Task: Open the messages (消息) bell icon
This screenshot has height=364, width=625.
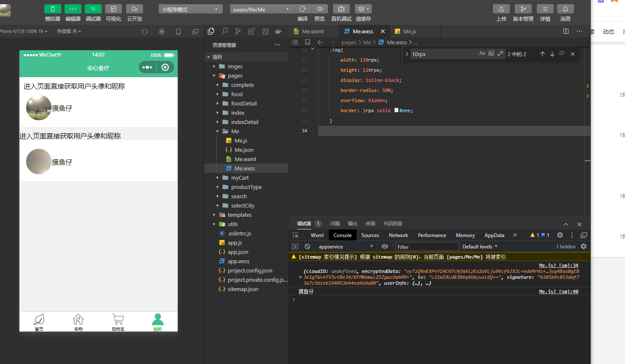Action: pyautogui.click(x=565, y=9)
